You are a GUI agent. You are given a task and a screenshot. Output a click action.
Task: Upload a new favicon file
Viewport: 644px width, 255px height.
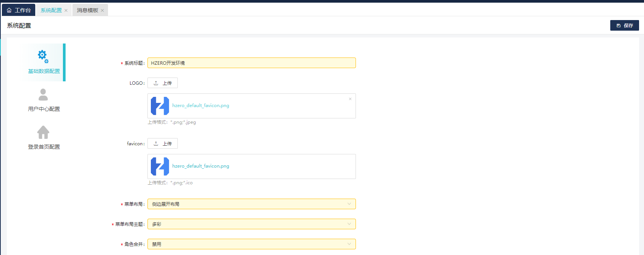pos(163,143)
